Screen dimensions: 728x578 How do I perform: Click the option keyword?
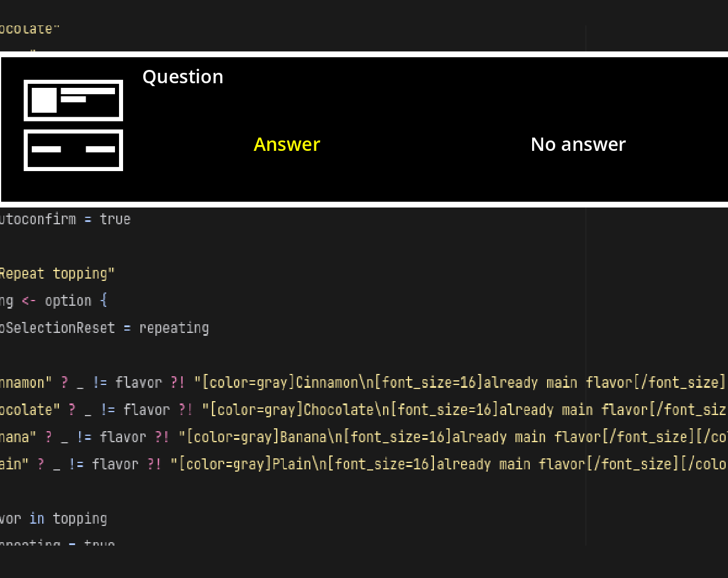(68, 301)
